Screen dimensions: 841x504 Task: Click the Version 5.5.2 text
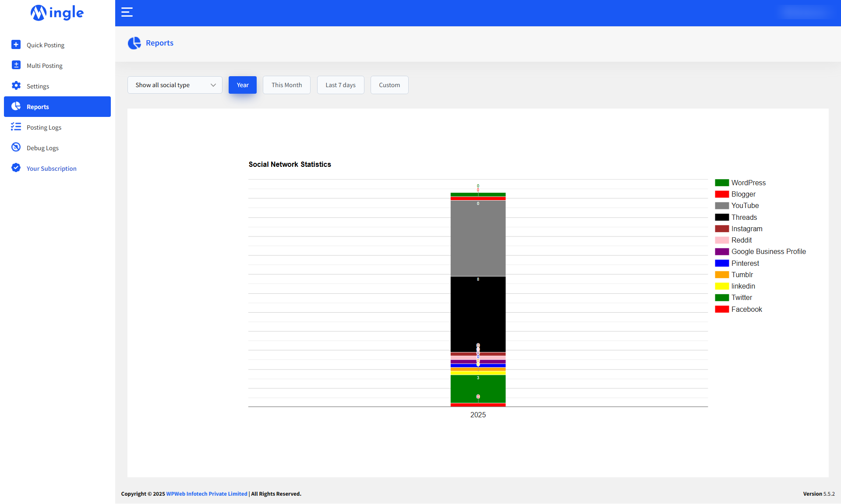click(x=819, y=493)
